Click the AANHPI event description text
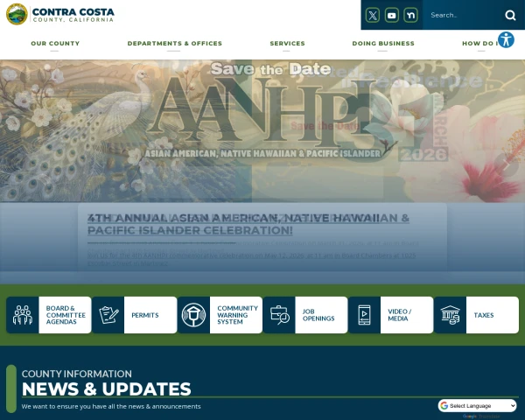This screenshot has height=420, width=525. [253, 259]
